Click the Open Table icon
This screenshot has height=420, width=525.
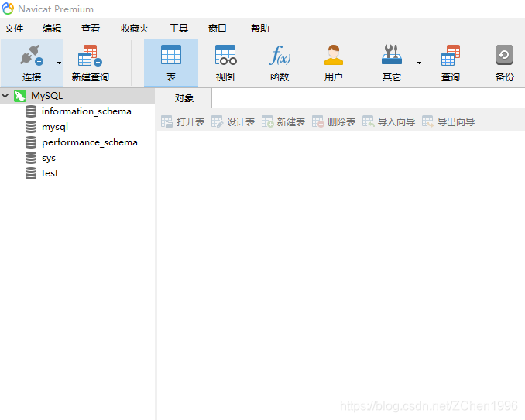pyautogui.click(x=166, y=121)
